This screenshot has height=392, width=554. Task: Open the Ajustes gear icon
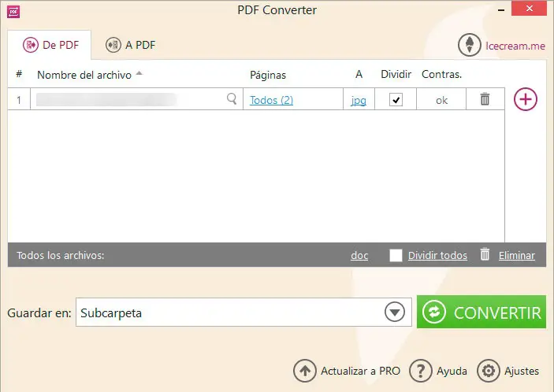coord(489,371)
